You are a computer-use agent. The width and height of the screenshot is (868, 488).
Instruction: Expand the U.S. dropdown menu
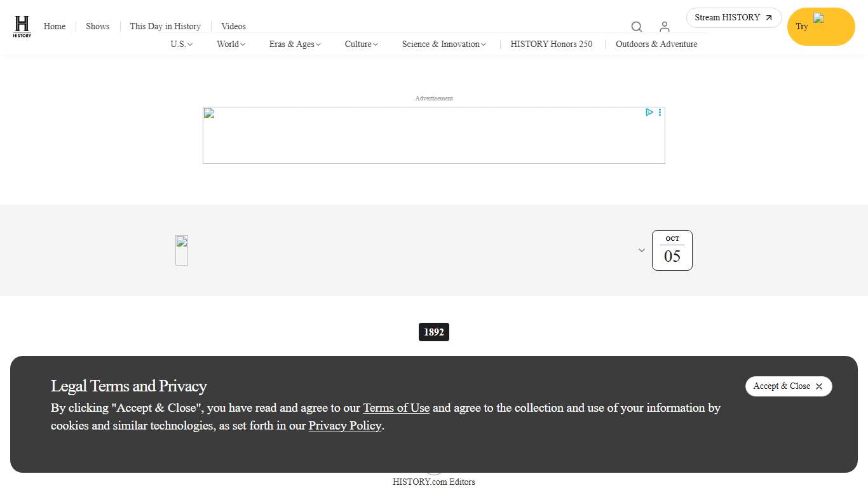click(181, 44)
